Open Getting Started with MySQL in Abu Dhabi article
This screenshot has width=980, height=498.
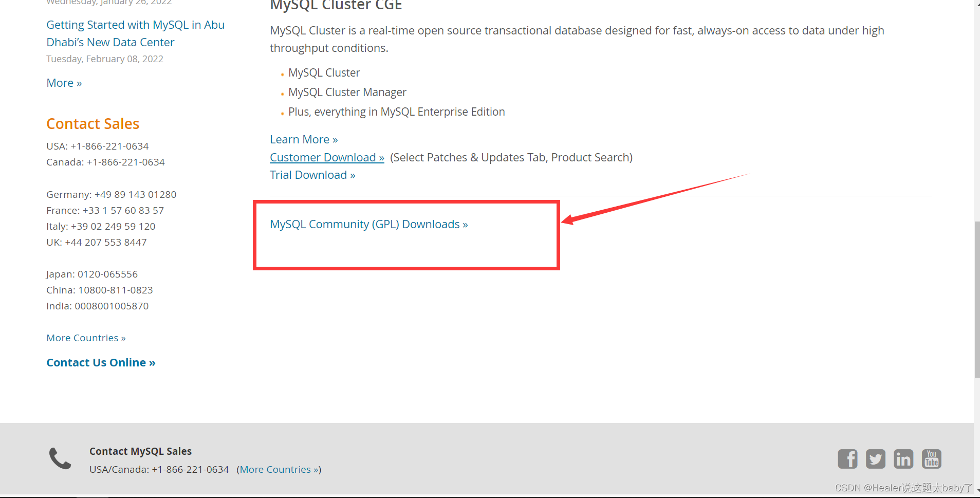[x=135, y=33]
